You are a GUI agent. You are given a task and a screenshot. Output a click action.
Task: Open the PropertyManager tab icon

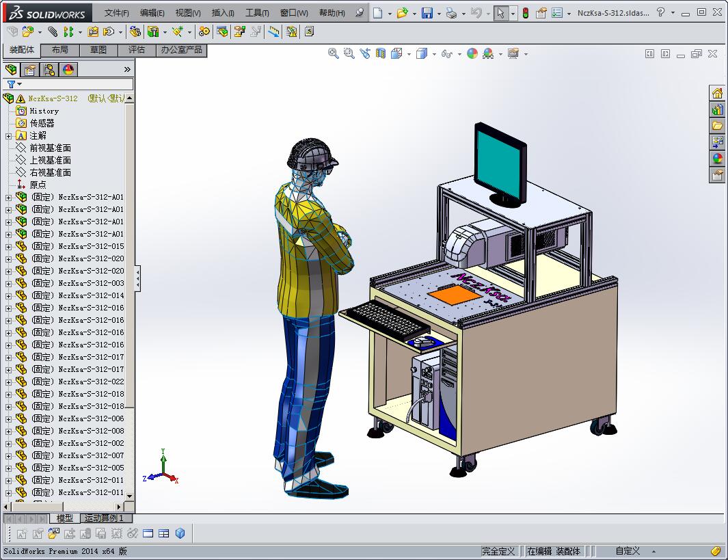30,70
